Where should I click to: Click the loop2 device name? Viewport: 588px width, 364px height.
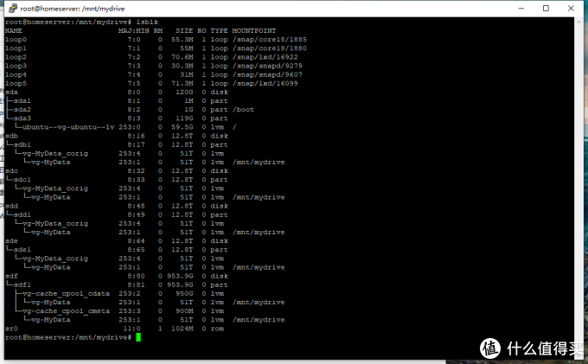(x=16, y=57)
